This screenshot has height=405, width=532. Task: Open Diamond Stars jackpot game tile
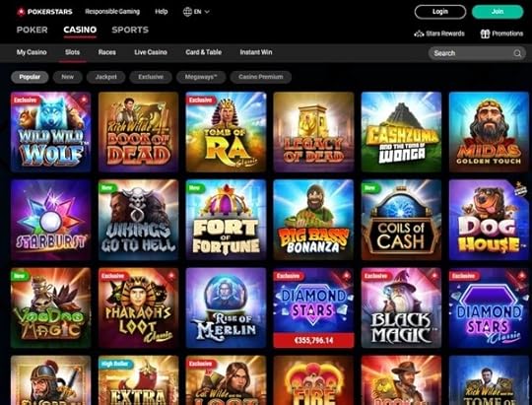(313, 307)
